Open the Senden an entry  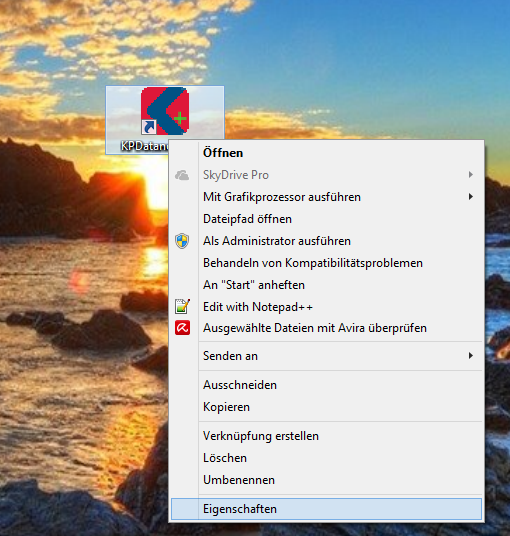326,356
